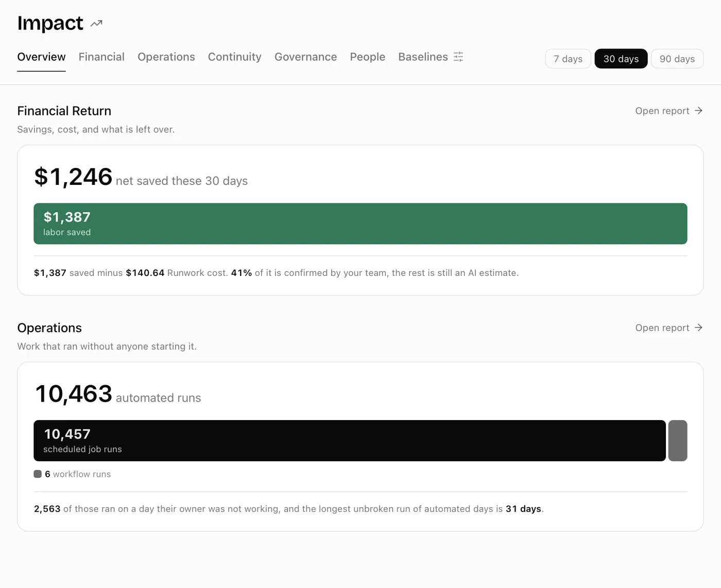Click the 2,563 runs value
The width and height of the screenshot is (721, 588).
click(47, 509)
